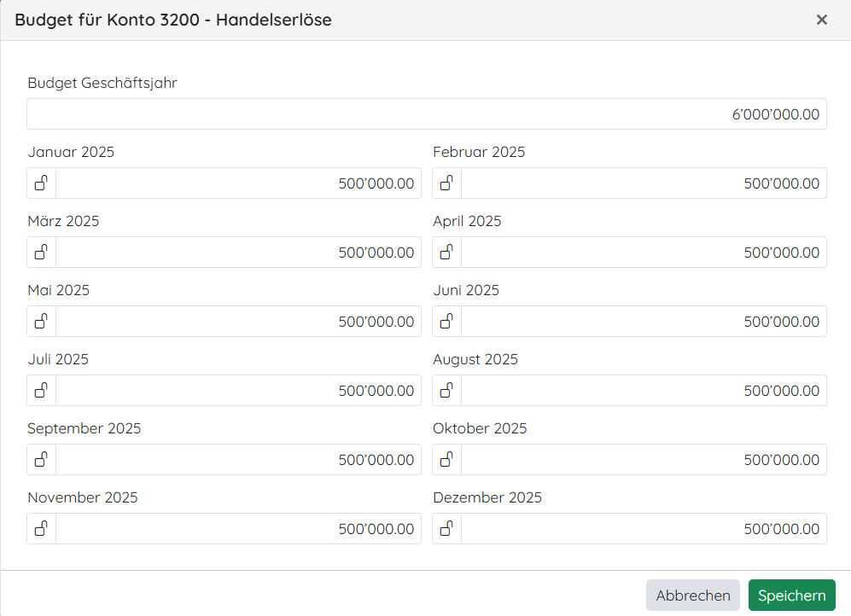Click Speichern to save the budget

click(x=791, y=596)
